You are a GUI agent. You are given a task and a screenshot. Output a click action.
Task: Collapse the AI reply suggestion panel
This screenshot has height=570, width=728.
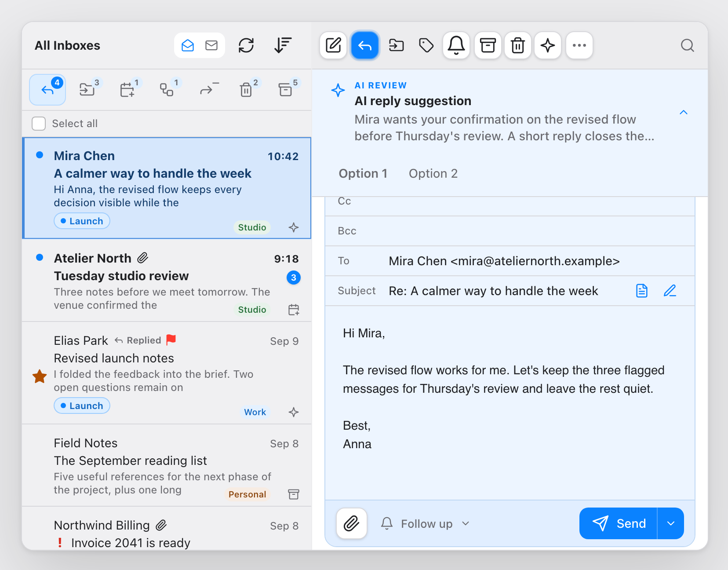click(684, 112)
